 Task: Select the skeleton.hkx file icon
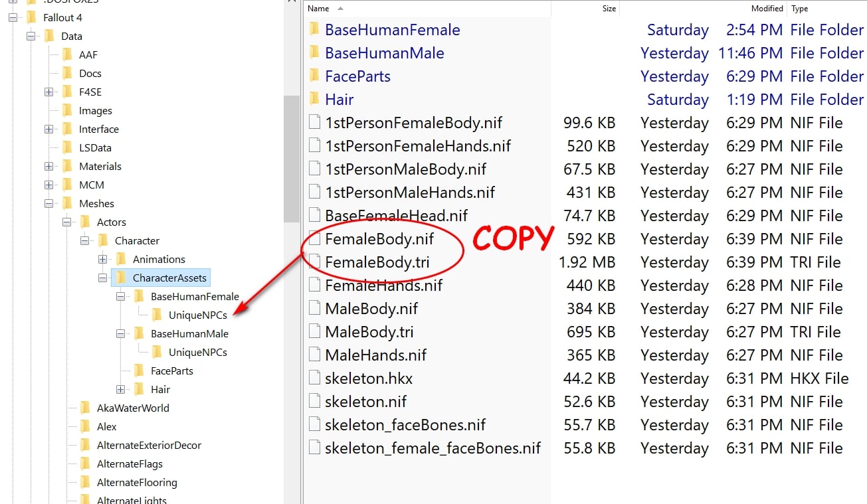point(315,378)
